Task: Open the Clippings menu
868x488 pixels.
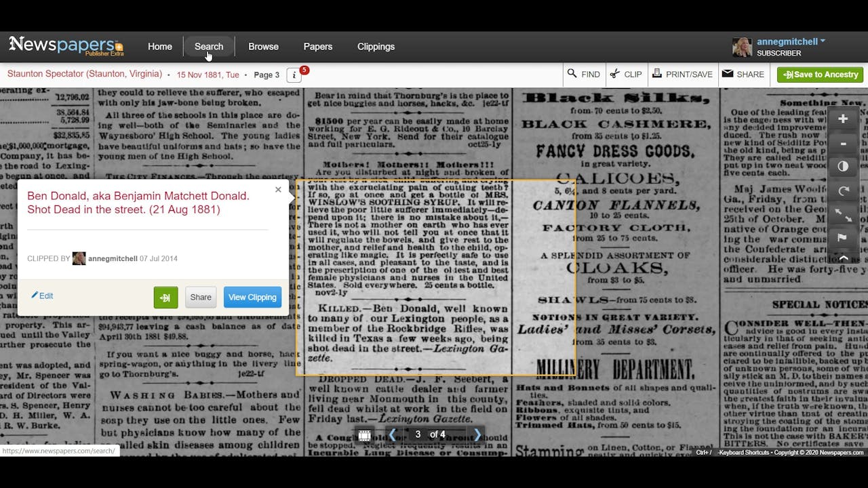Action: [x=376, y=46]
